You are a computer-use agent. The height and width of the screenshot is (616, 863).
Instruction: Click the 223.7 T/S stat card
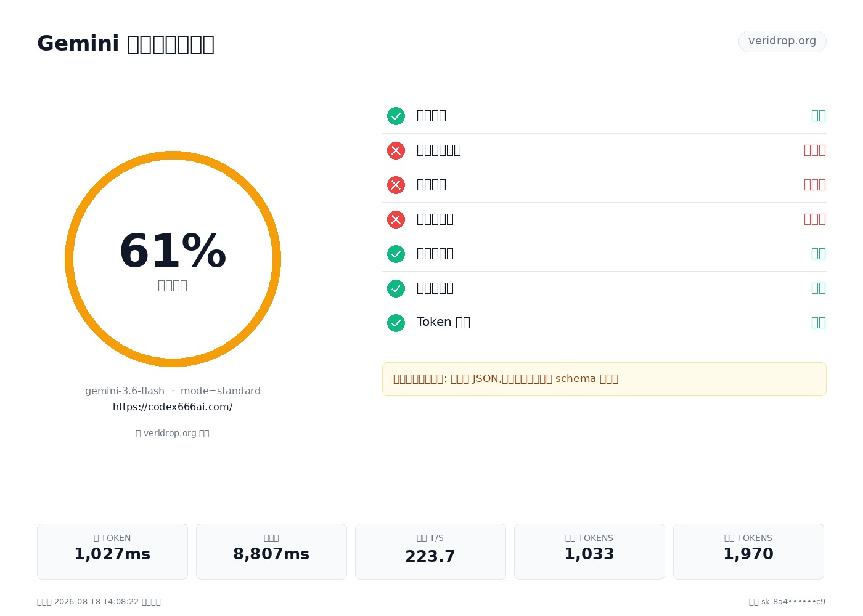pos(430,551)
